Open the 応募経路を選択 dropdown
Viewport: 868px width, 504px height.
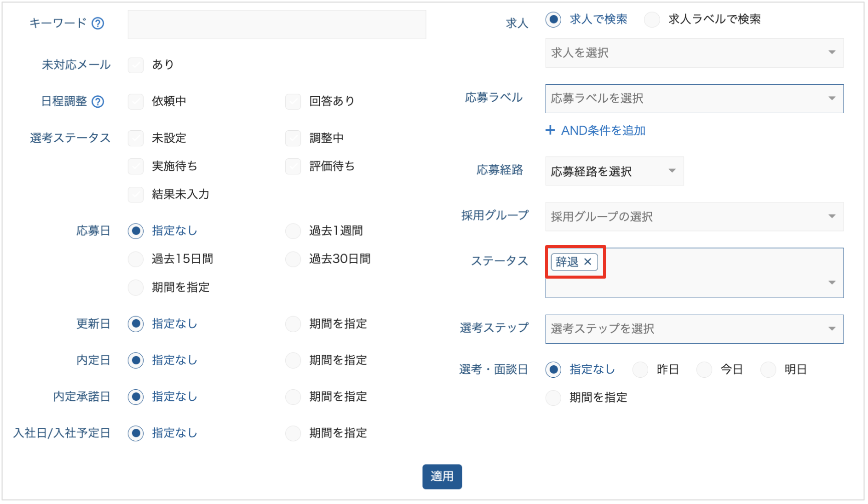pyautogui.click(x=614, y=171)
